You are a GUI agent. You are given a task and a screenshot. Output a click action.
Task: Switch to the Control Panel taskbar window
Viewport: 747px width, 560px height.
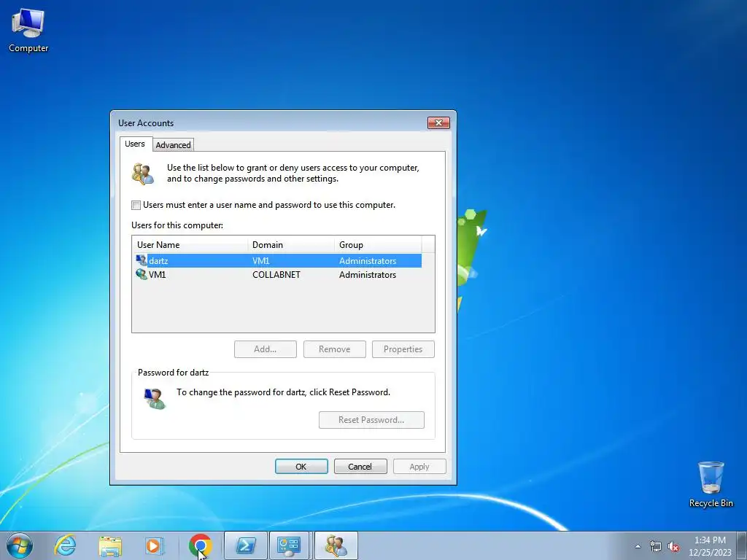[289, 545]
